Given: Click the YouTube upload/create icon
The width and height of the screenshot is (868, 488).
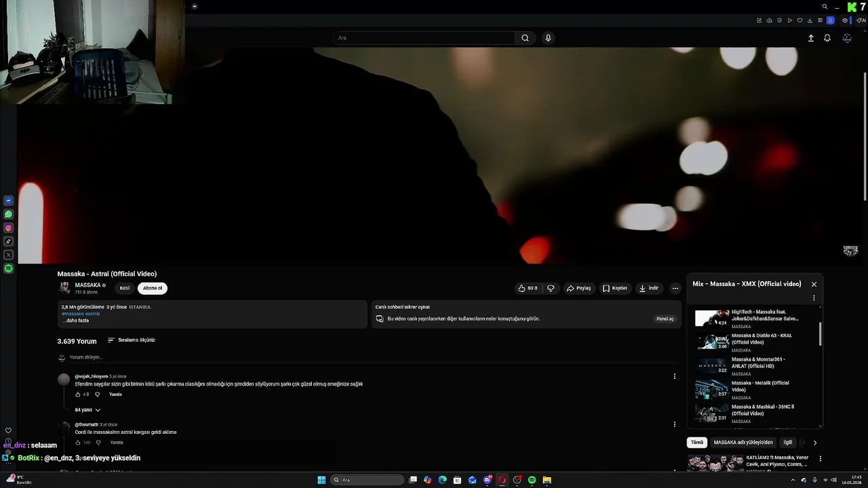Looking at the screenshot, I should [810, 38].
